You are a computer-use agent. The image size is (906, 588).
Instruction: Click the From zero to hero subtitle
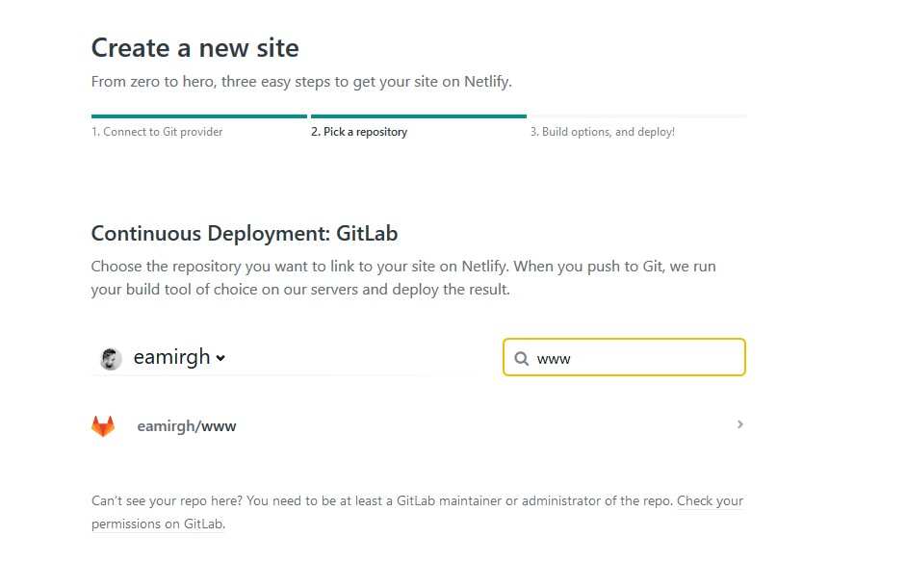pyautogui.click(x=301, y=82)
